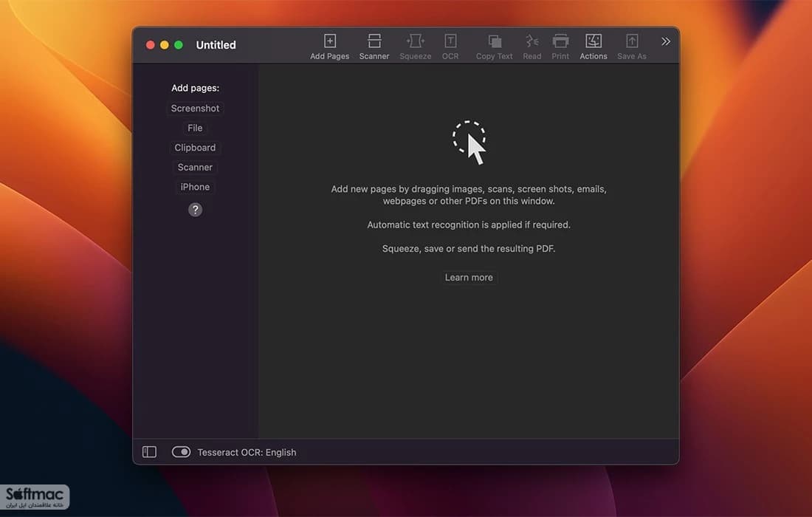Pick Scanner in the sidebar list
The image size is (812, 517).
[195, 168]
